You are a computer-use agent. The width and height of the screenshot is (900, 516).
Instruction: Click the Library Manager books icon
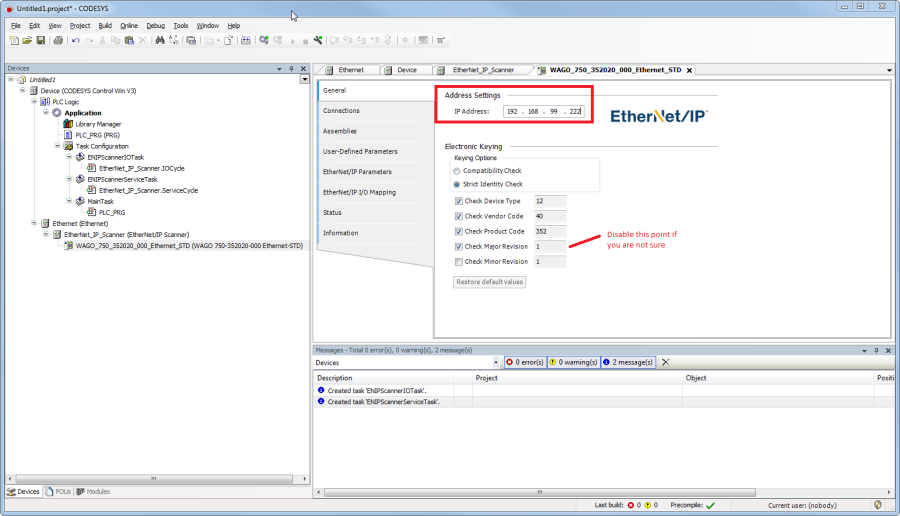pos(69,124)
